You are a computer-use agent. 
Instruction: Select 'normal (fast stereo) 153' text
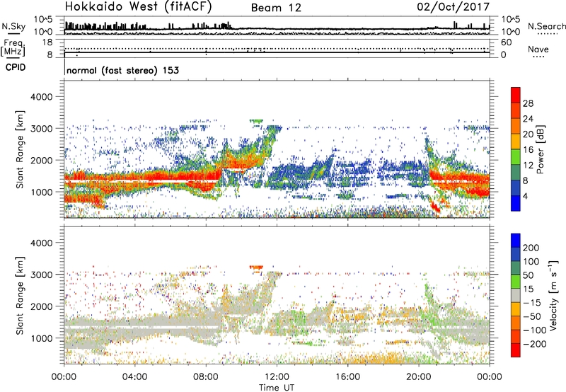tap(122, 70)
